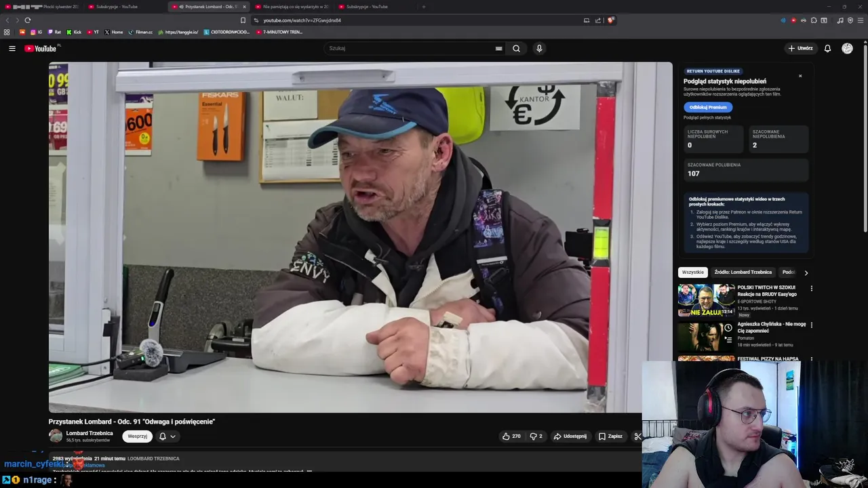The image size is (868, 488).
Task: Click the VPN shield icon in toolbar
Action: pos(850,20)
